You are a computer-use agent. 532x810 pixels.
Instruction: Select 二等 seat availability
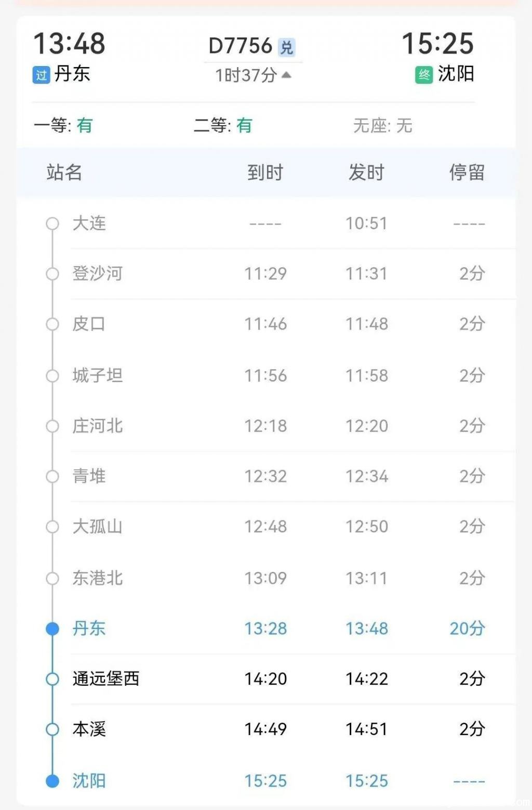[223, 125]
